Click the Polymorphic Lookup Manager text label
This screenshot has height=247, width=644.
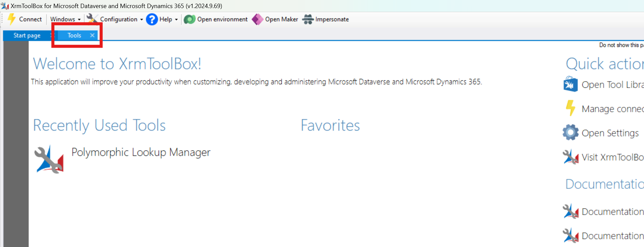[141, 152]
